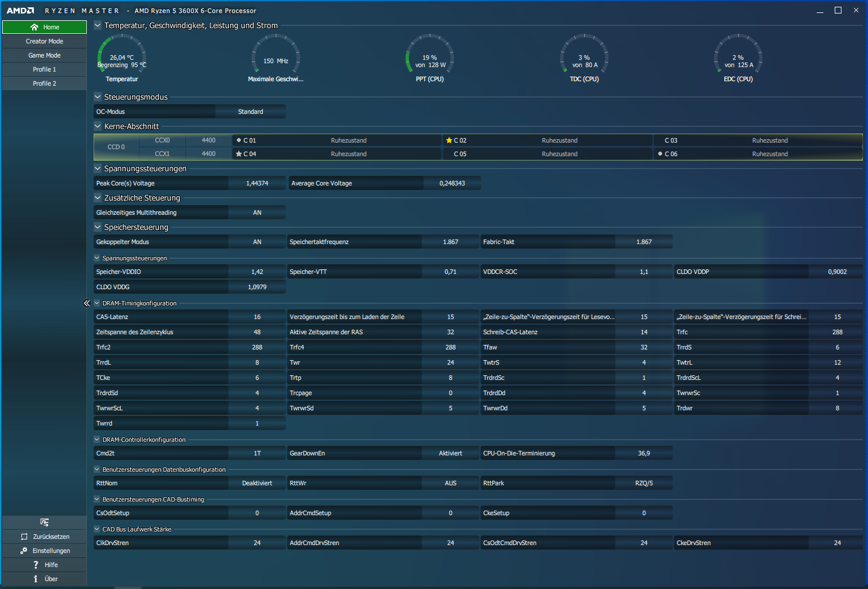Click CPU-On-Die-Terminierung value 36,9

644,453
